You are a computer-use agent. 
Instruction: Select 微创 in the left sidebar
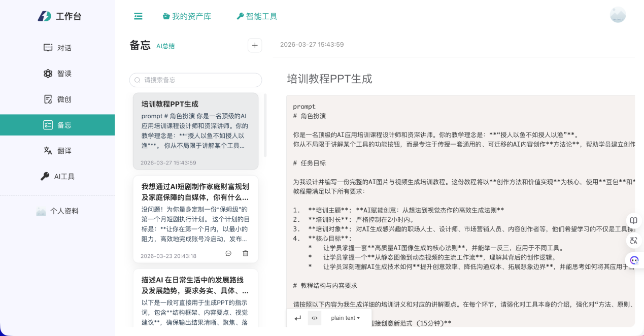(x=57, y=99)
